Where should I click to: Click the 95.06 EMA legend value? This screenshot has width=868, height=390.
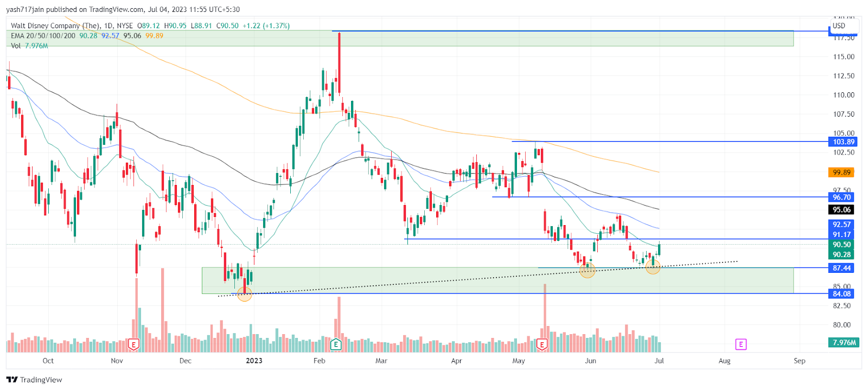(132, 36)
